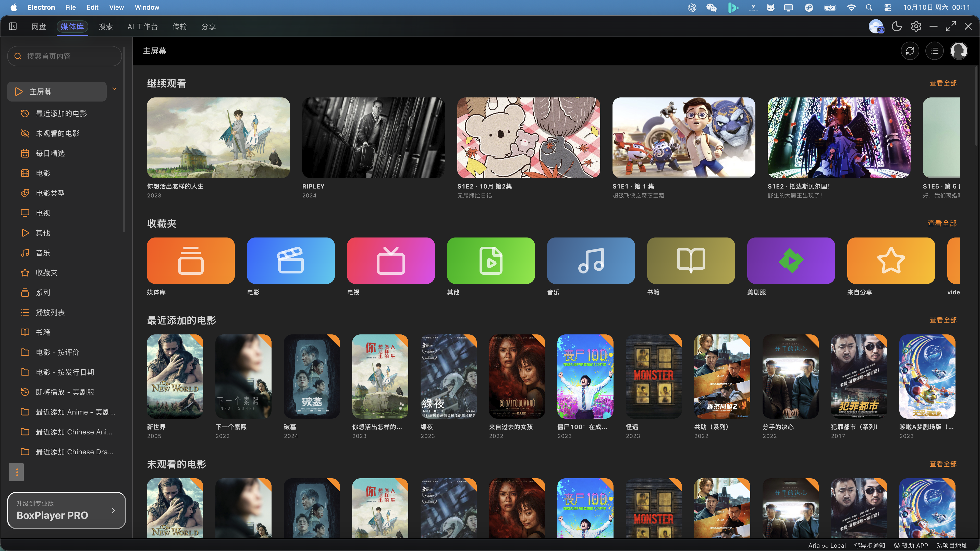
Task: Open the 电影 blue clapperboard tile
Action: (x=291, y=260)
